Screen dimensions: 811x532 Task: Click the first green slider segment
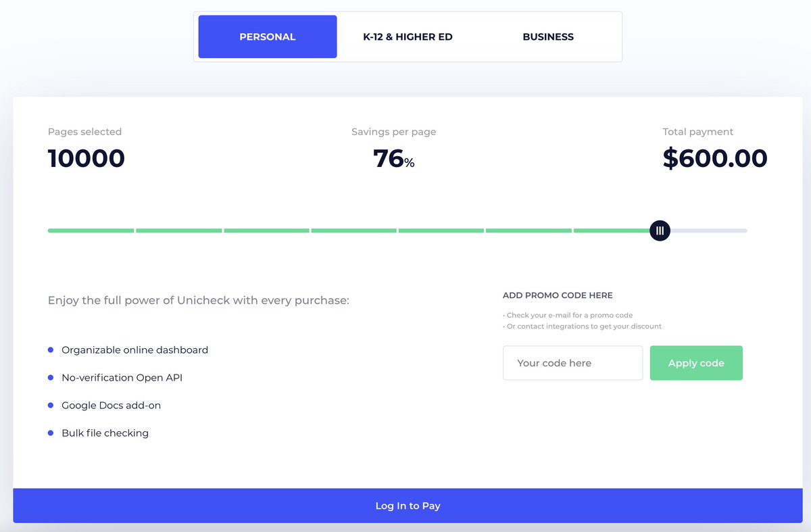click(91, 231)
